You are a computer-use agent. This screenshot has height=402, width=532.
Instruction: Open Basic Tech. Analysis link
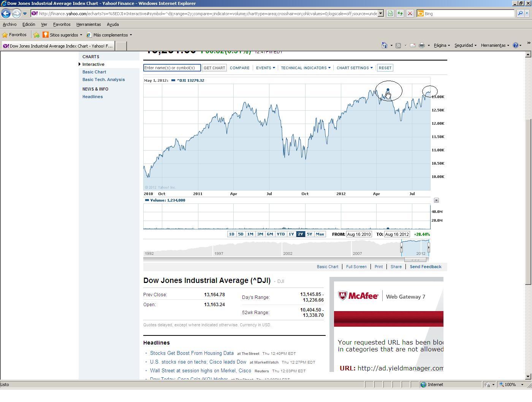click(103, 79)
